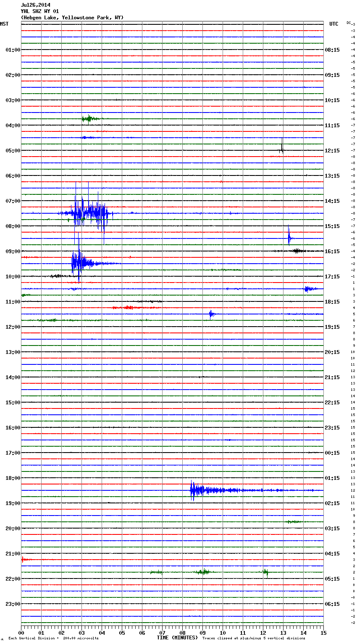Viewport: 357px width, 644px height.
Task: Click the DC offset column header
Action: [x=349, y=23]
